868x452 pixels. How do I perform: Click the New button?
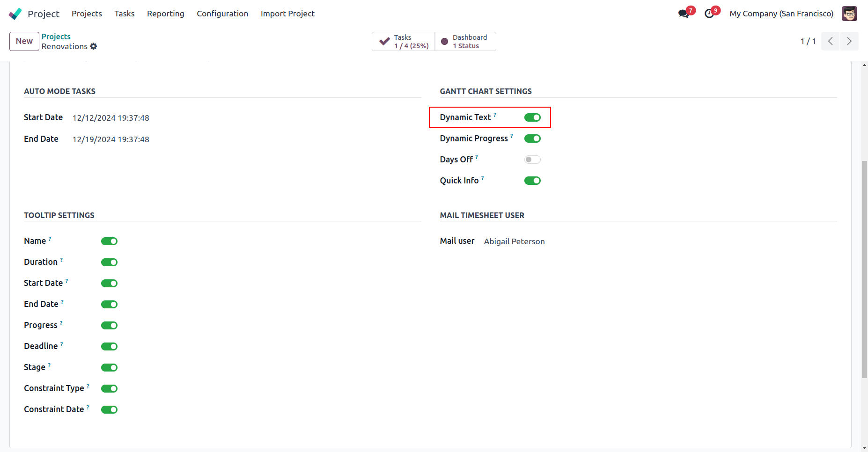24,41
